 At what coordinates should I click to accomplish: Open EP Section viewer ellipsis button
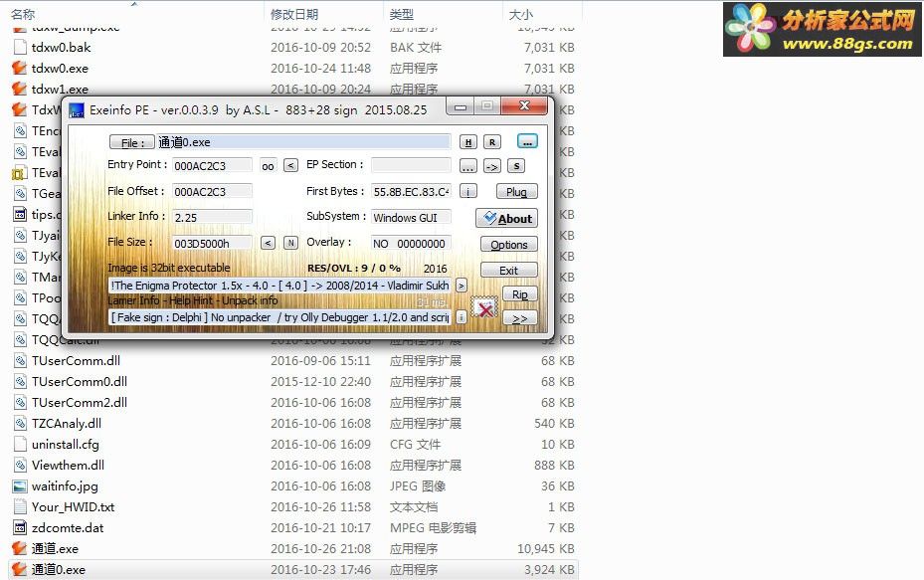(x=467, y=167)
